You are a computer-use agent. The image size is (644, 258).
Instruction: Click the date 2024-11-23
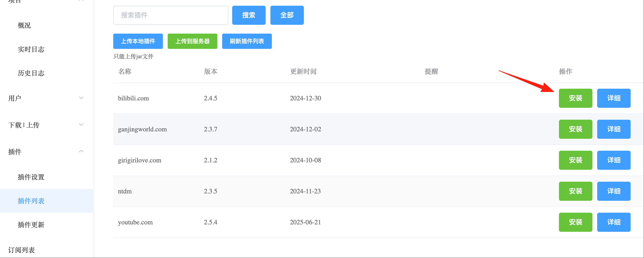point(305,191)
